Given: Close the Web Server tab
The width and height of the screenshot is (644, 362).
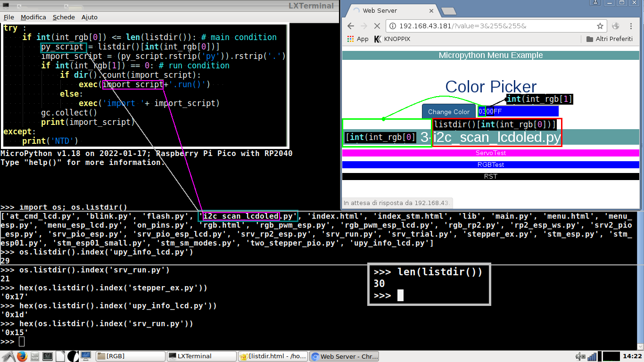Looking at the screenshot, I should click(431, 10).
